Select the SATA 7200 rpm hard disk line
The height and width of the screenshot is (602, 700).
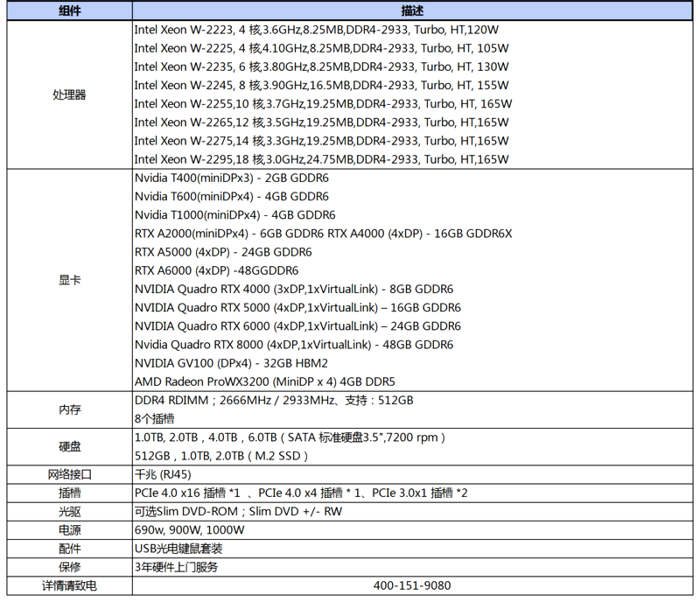pos(290,437)
